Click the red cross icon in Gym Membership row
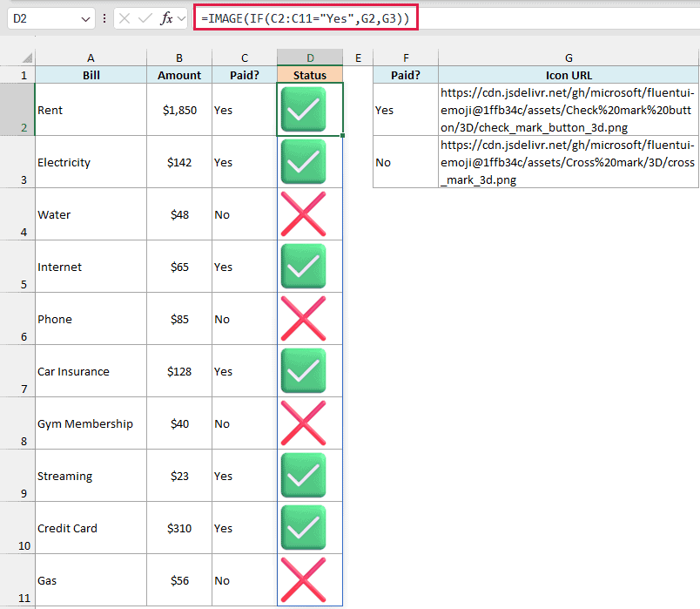This screenshot has height=609, width=700. (303, 423)
